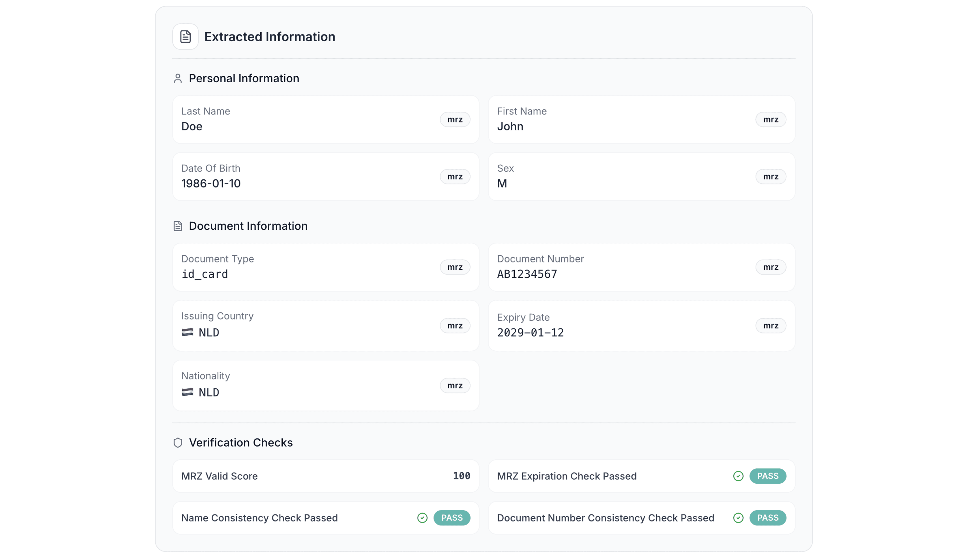Image resolution: width=971 pixels, height=560 pixels.
Task: Click the Issuing Country flag icon
Action: pos(187,332)
